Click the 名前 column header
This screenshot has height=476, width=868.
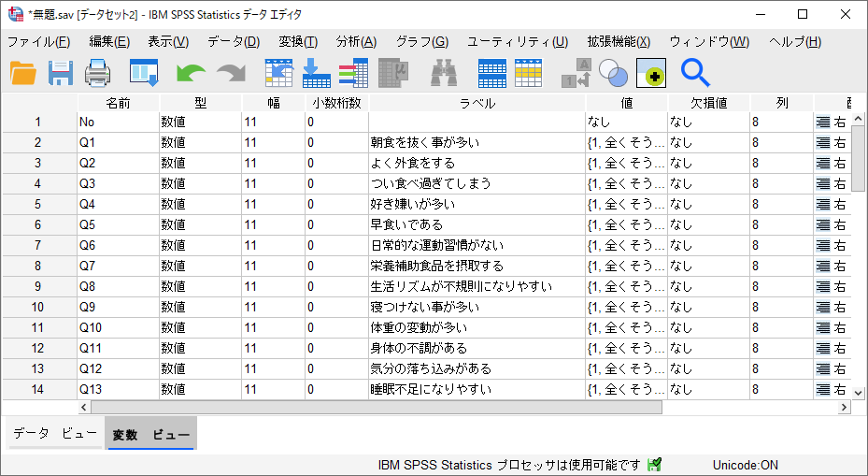tap(118, 103)
